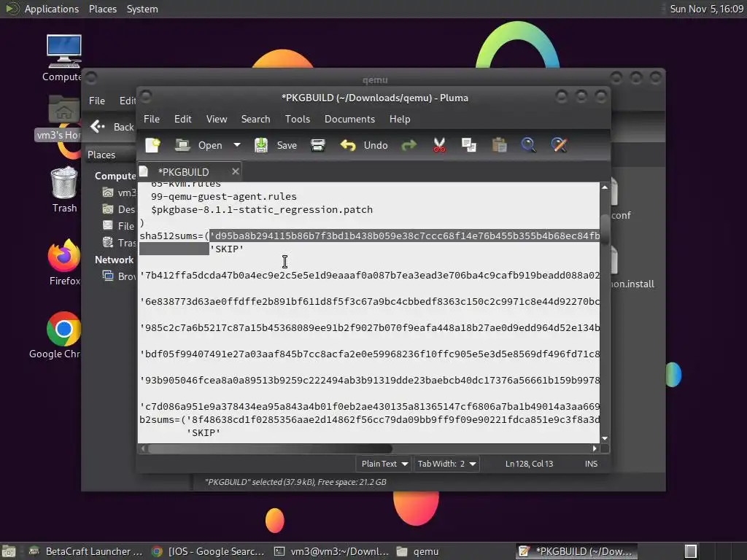Click the b2sums= line in the editor
The height and width of the screenshot is (560, 747).
369,419
